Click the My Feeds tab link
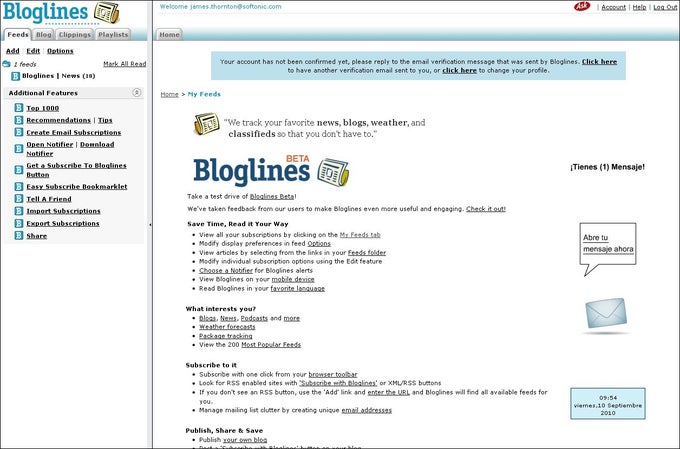Viewport: 680px width, 449px height. coord(360,235)
